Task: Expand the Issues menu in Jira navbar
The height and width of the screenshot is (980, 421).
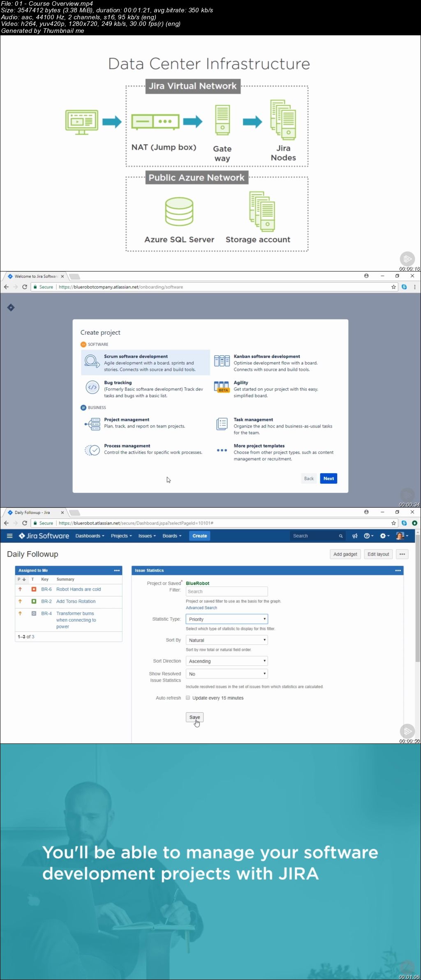Action: pyautogui.click(x=147, y=536)
